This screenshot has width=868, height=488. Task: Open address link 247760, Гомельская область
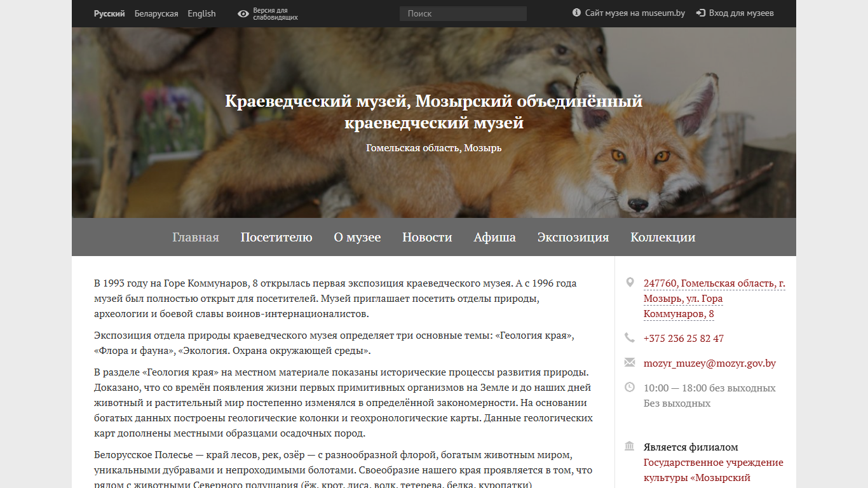[x=714, y=299]
